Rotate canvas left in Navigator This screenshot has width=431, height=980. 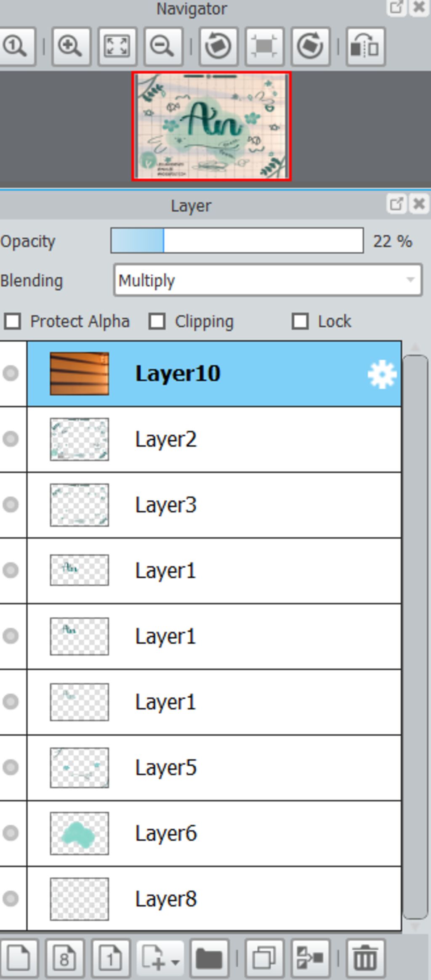[x=218, y=46]
